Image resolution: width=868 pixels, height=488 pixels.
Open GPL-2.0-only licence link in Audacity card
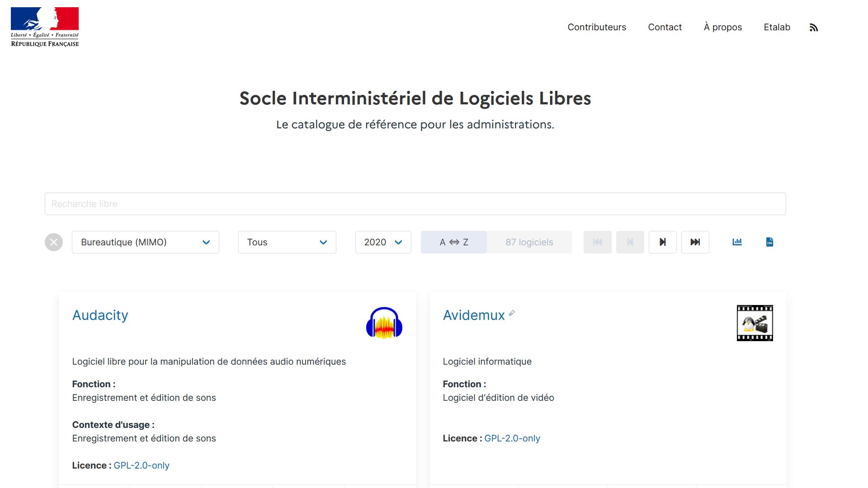pos(142,465)
